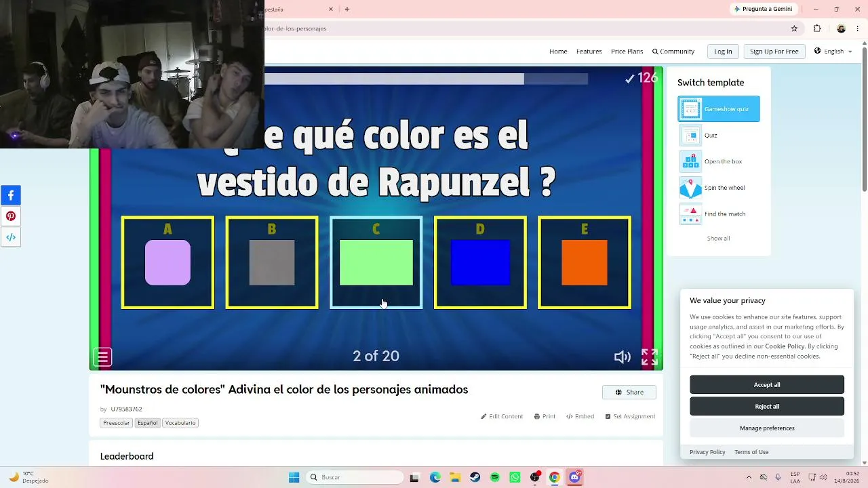Click the Log In button
This screenshot has width=868, height=488.
tap(723, 52)
